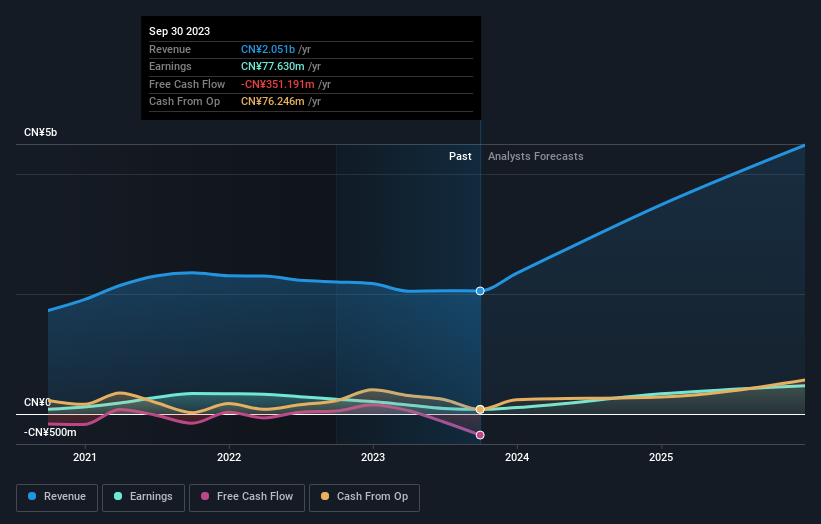821x524 pixels.
Task: Click the 2023 x-axis label
Action: click(373, 457)
